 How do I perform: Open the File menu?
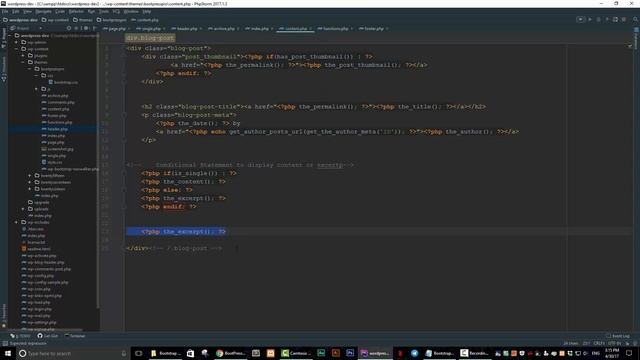(x=5, y=11)
